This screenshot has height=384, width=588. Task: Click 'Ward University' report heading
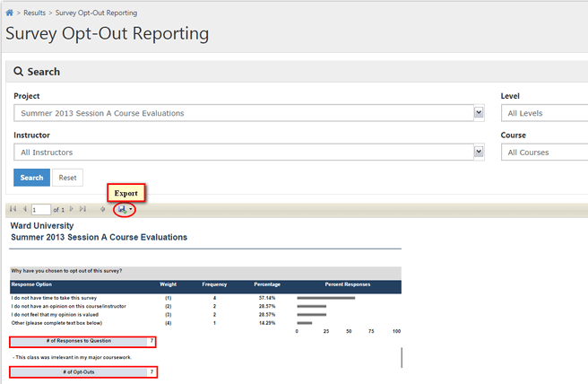pyautogui.click(x=42, y=225)
